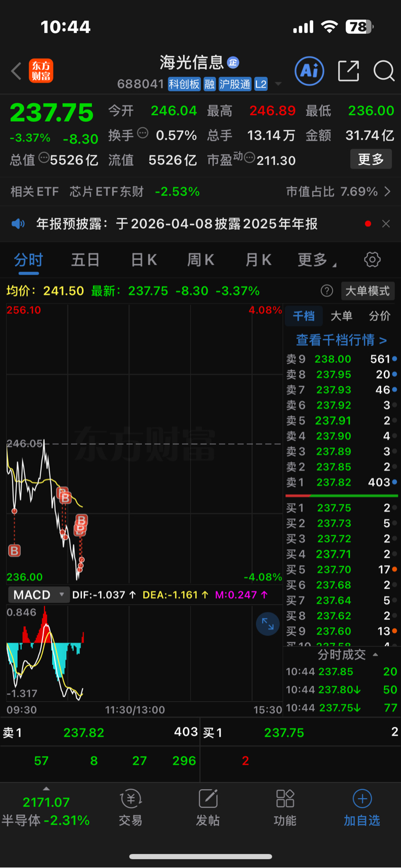Tap the info icon beside 总值
The height and width of the screenshot is (868, 401).
44,157
